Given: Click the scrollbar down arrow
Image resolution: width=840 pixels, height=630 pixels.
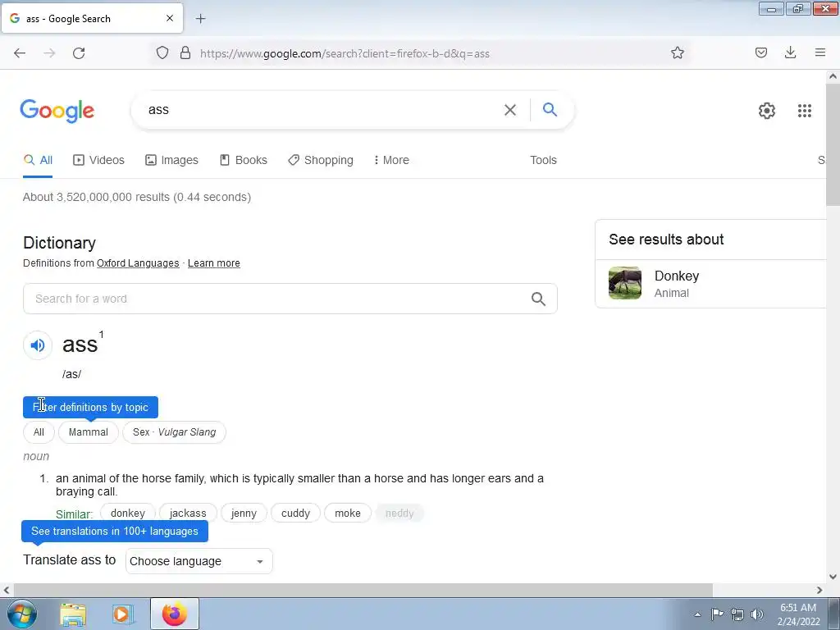Looking at the screenshot, I should point(833,577).
